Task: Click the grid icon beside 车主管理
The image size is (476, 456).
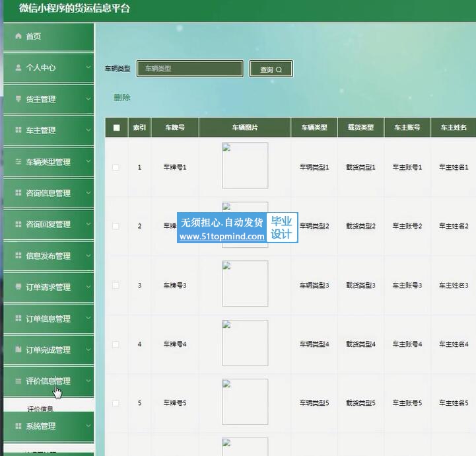Action: 18,130
